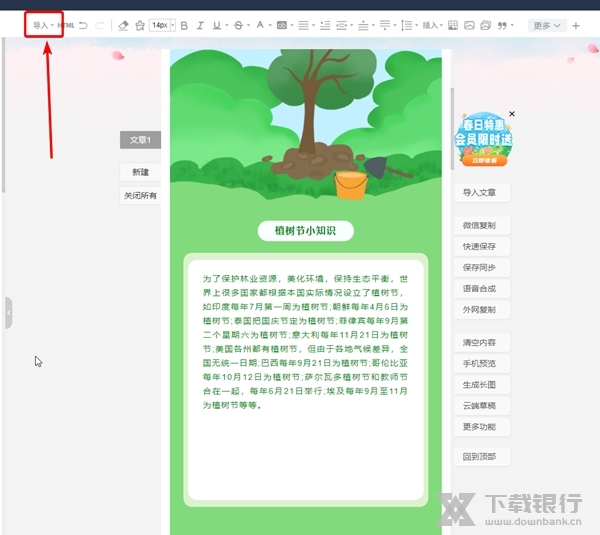
Task: Click the plus add icon
Action: click(x=576, y=26)
